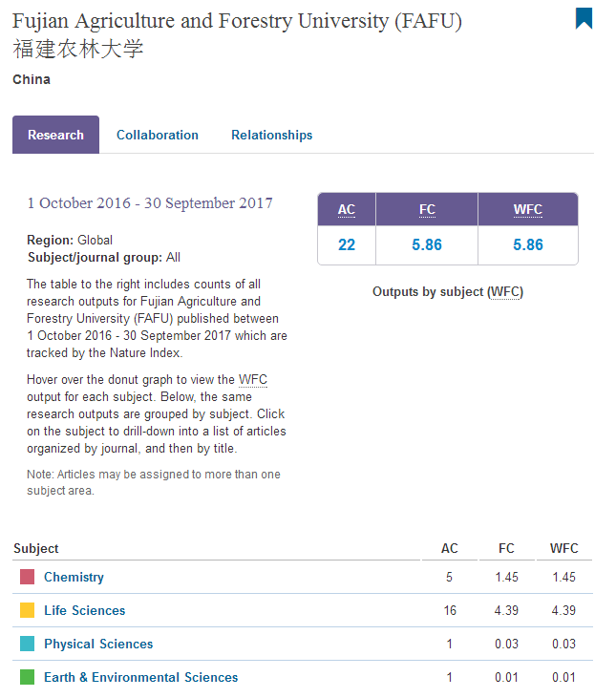Open the article count value 22

(x=347, y=245)
